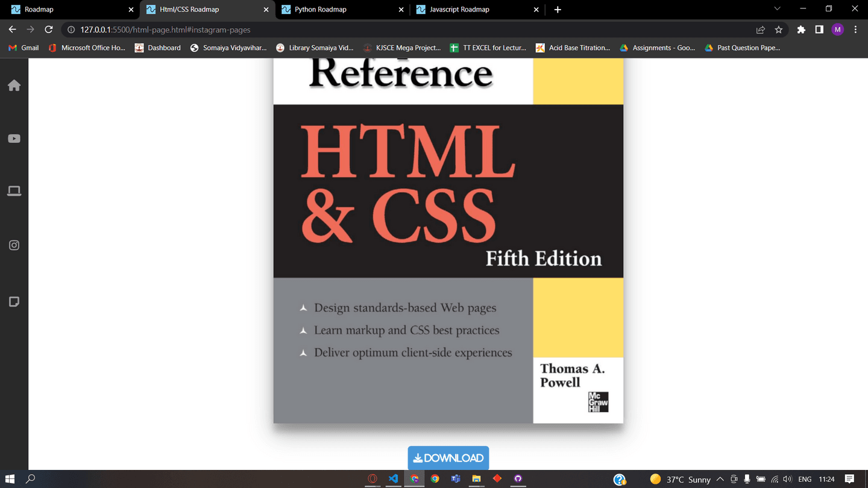Open the Get Help icon in taskbar
The image size is (868, 488).
(619, 480)
